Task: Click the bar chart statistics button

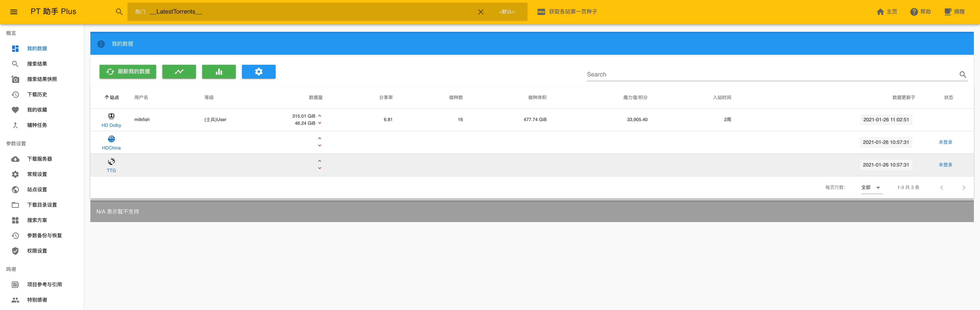Action: [219, 72]
